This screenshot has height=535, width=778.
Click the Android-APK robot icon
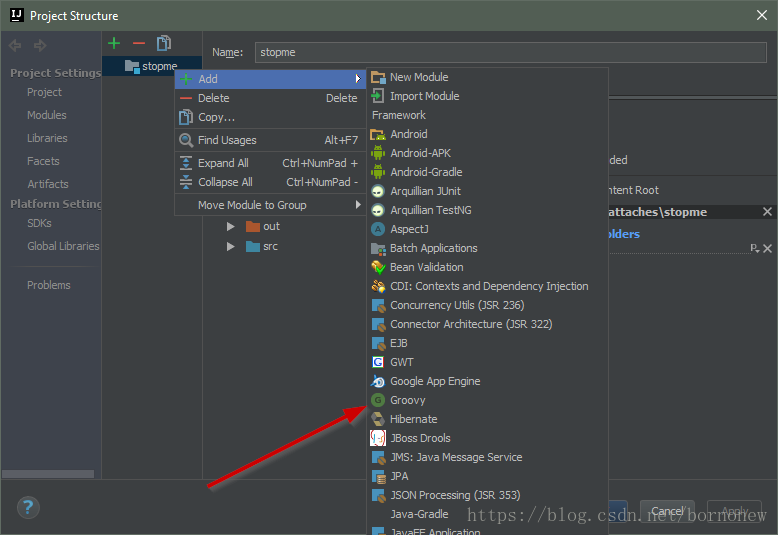(x=378, y=153)
